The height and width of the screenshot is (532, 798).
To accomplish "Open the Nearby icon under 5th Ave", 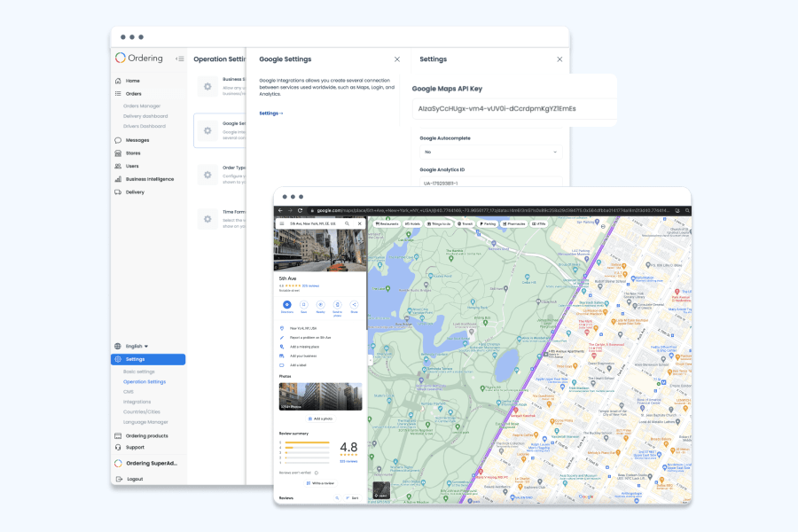I will (x=321, y=304).
